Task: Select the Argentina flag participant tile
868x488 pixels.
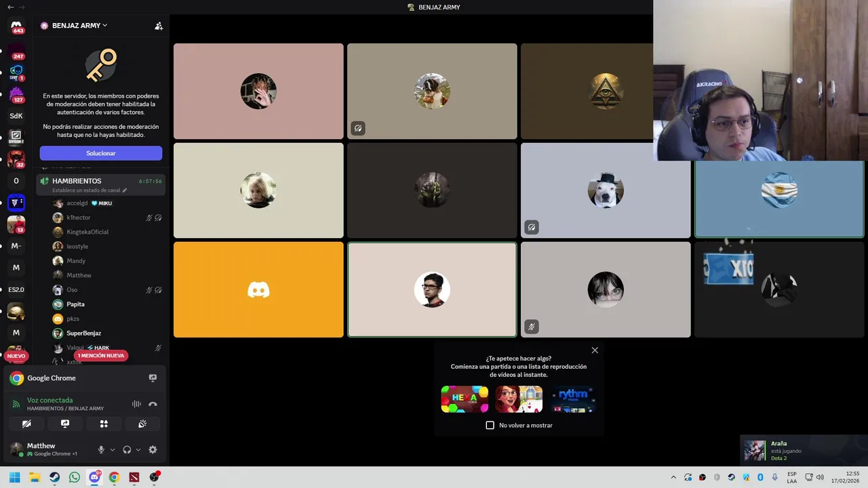Action: [779, 199]
